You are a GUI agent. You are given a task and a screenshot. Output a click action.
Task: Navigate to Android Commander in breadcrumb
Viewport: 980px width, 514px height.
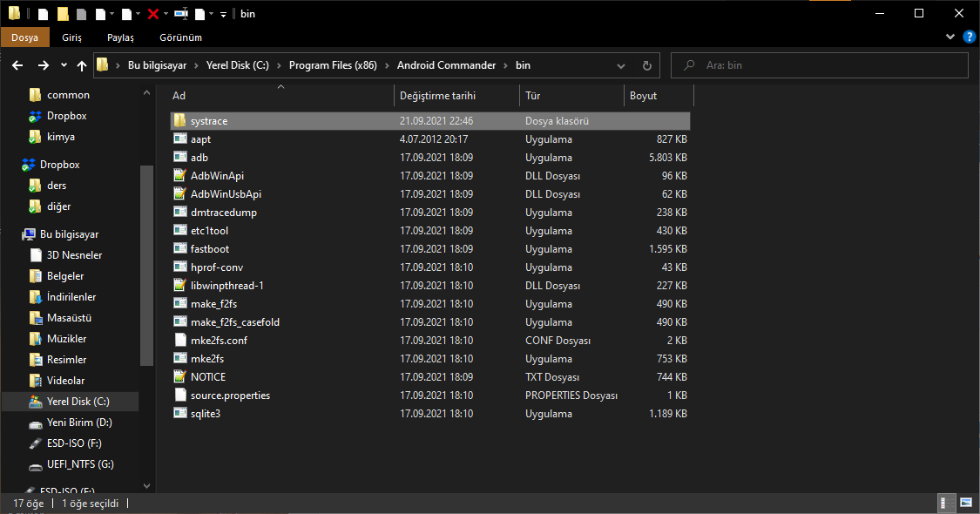pyautogui.click(x=446, y=65)
